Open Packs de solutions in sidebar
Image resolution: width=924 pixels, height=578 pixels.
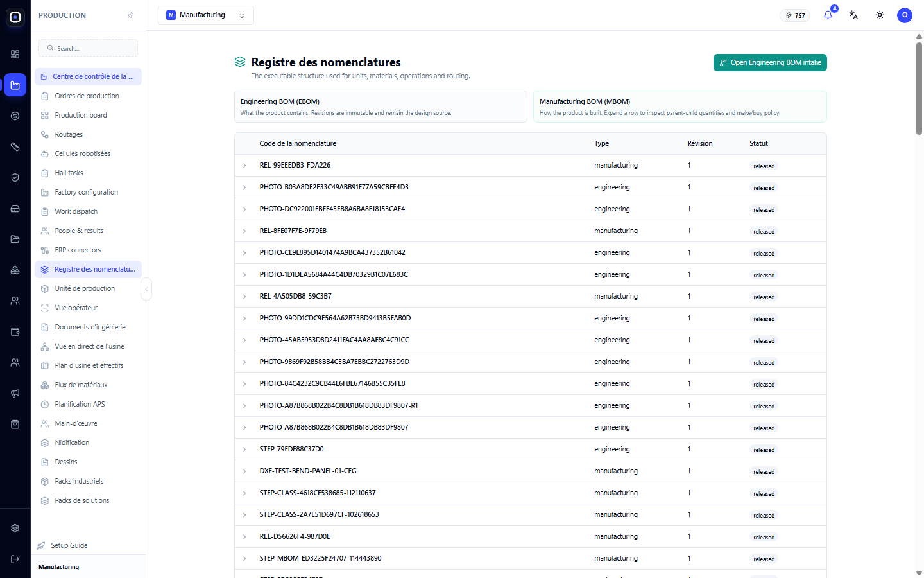[x=88, y=500]
